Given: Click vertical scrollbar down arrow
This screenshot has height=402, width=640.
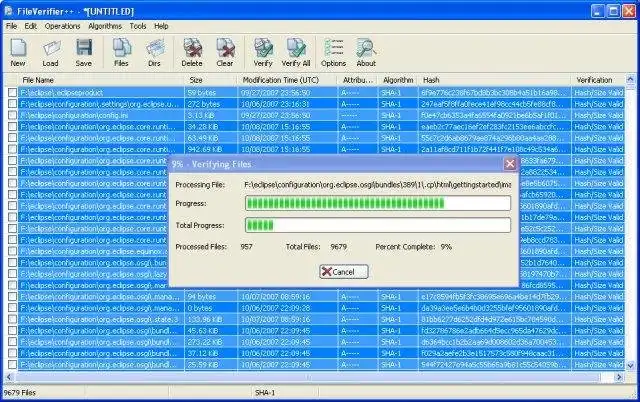Looking at the screenshot, I should pos(631,366).
